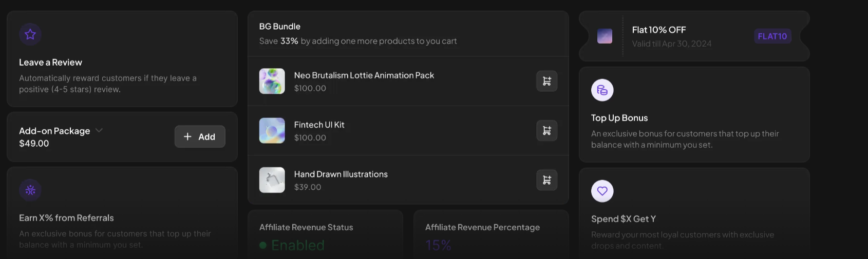Expand the Add-on Package chevron
868x259 pixels.
pos(99,130)
